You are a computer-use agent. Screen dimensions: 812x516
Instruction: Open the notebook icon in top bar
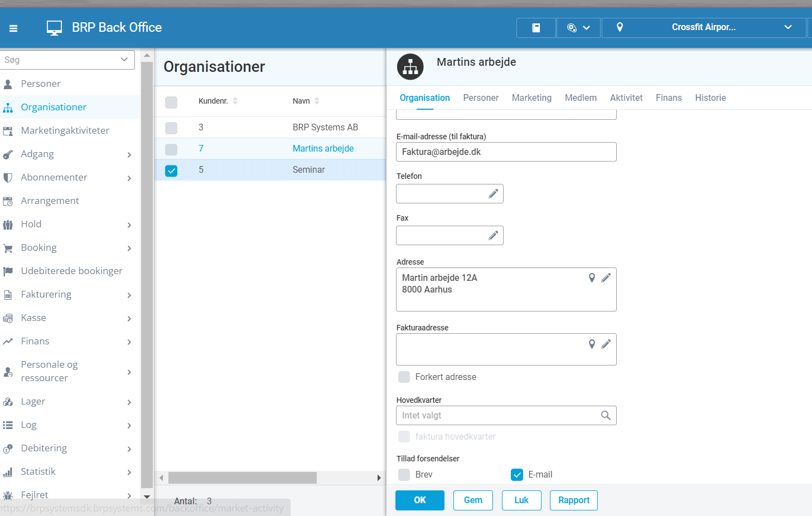(x=536, y=27)
